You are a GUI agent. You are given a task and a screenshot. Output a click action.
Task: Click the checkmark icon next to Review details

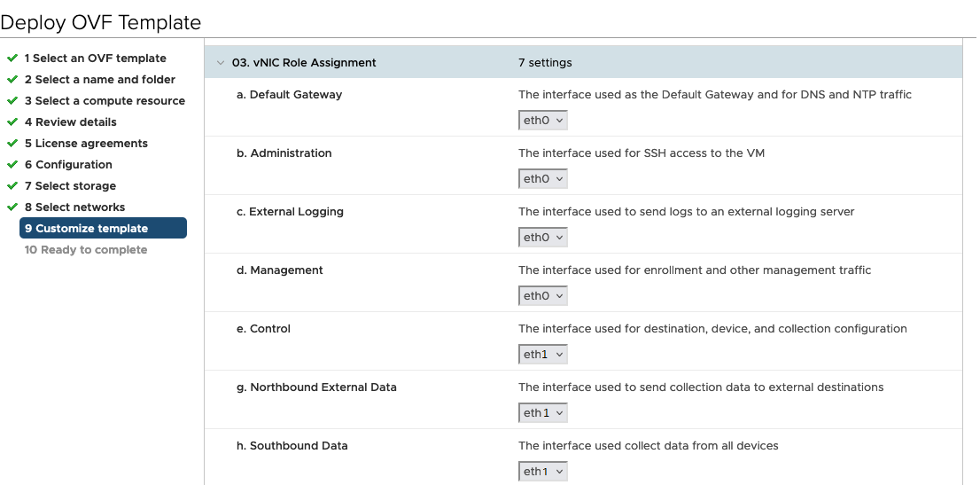point(12,122)
